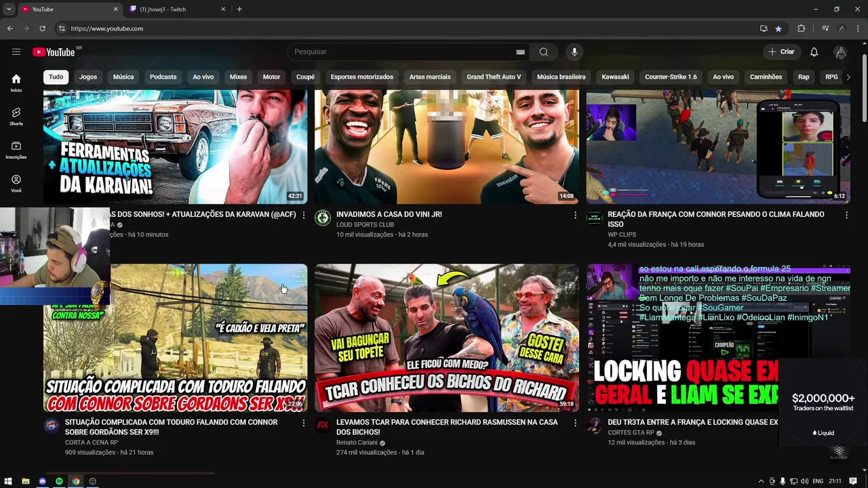Open the Vini Jr video thumbnail
This screenshot has height=488, width=868.
[447, 146]
